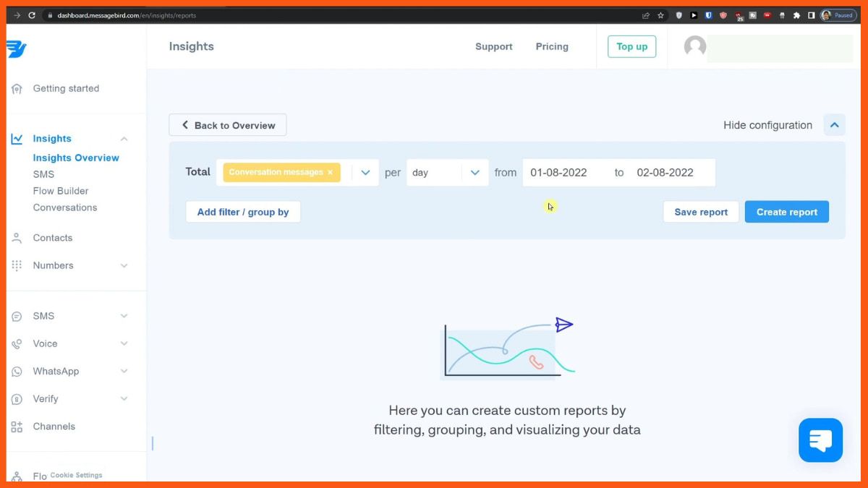Viewport: 868px width, 488px height.
Task: Open the WhatsApp channel icon
Action: pos(16,371)
